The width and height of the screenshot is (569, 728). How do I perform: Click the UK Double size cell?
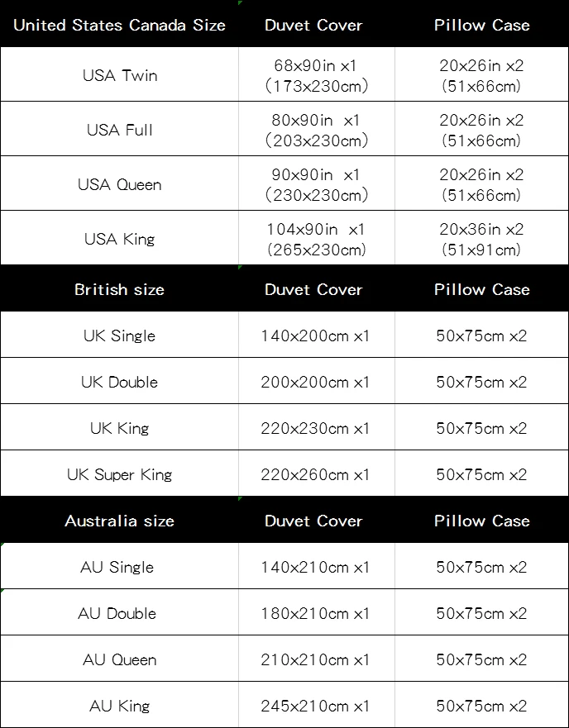click(x=119, y=382)
